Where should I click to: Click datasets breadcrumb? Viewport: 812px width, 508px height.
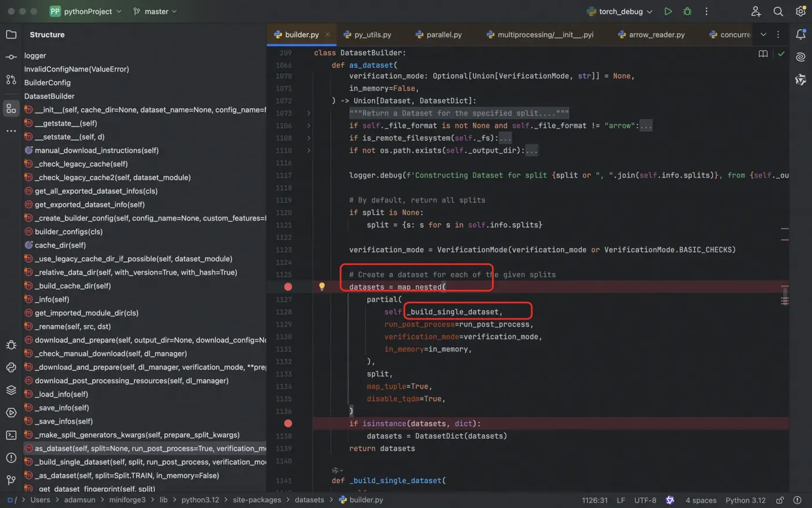(309, 500)
